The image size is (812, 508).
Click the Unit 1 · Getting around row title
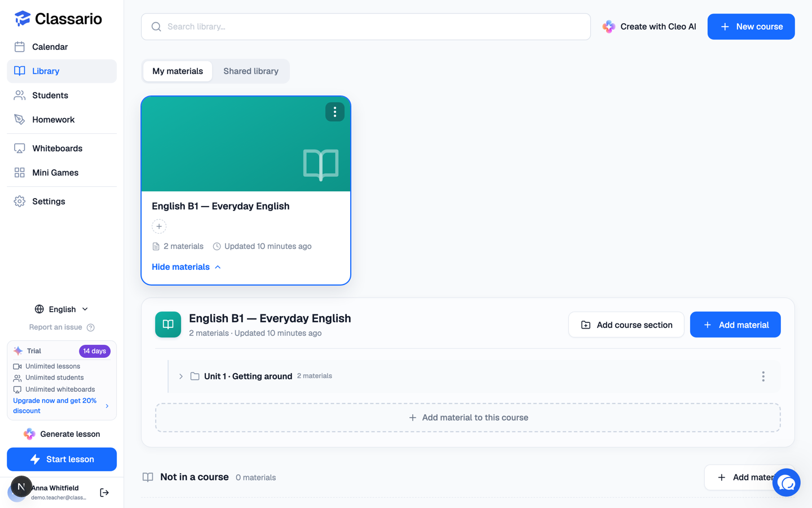[248, 376]
